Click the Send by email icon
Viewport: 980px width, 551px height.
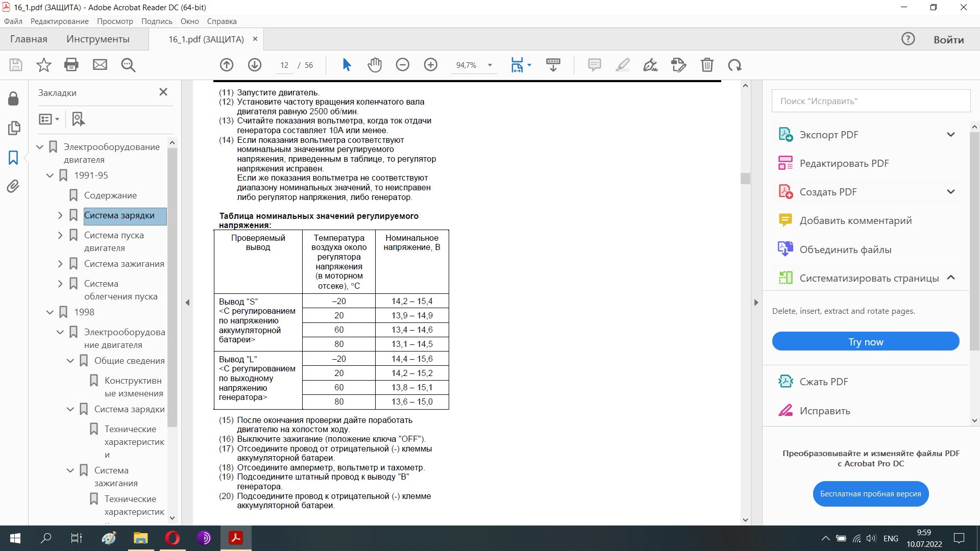pos(100,65)
